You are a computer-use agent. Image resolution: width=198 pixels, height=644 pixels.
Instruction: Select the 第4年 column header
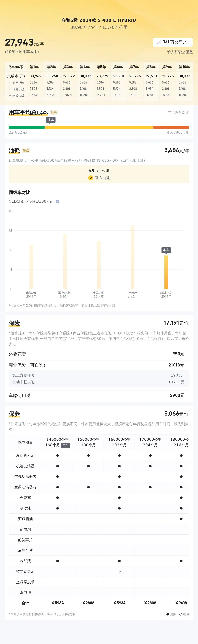point(85,67)
